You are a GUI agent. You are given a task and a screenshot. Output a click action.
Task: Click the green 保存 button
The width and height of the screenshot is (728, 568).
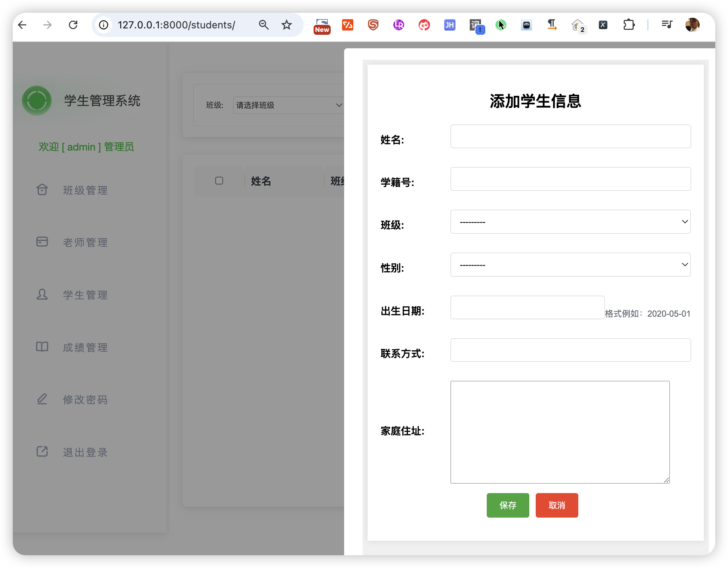click(x=508, y=505)
